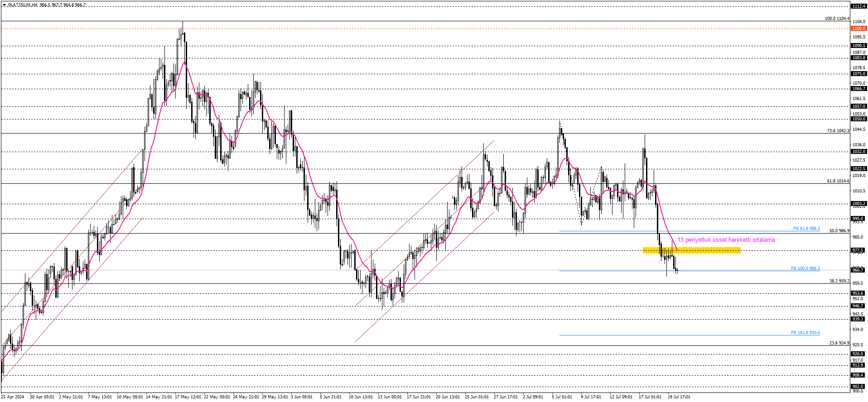This screenshot has width=868, height=402.
Task: Click the 913.9 price level tag
Action: 859,365
